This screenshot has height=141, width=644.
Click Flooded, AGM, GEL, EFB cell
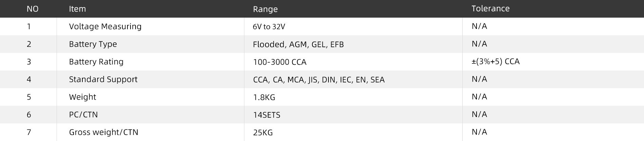point(298,44)
